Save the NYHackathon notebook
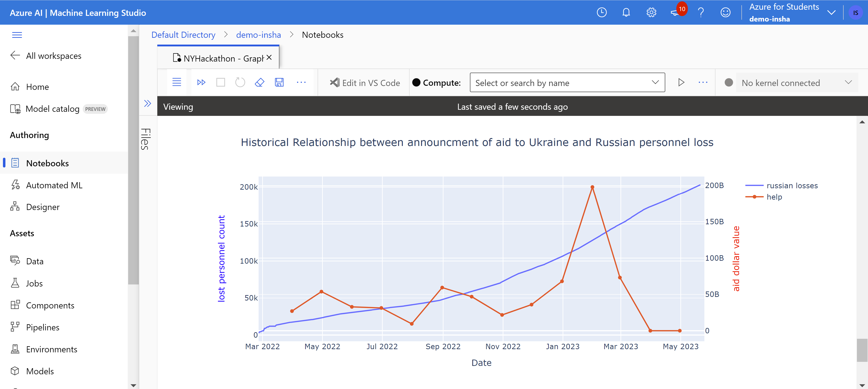Screen dimensions: 868x389 279,82
